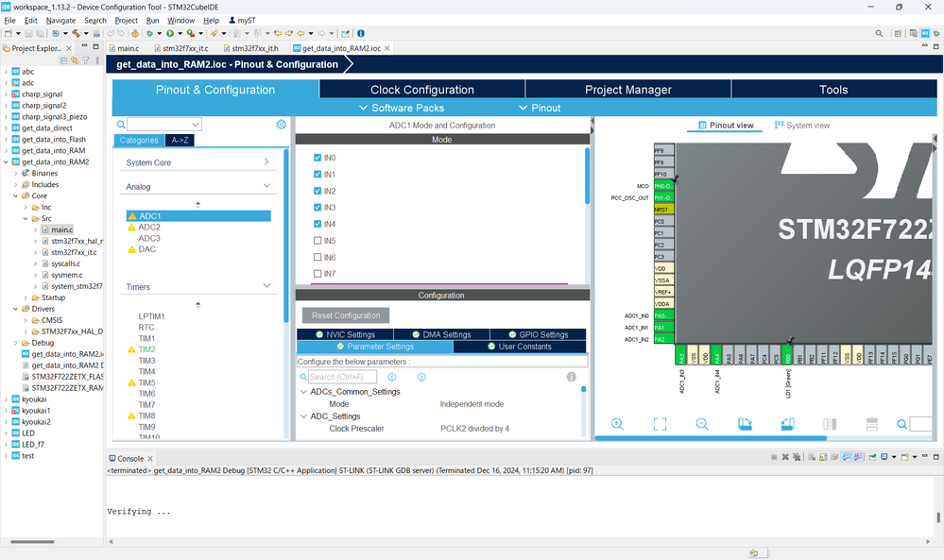Viewport: 944px width, 560px height.
Task: Click the Clear Console icon
Action: (812, 457)
